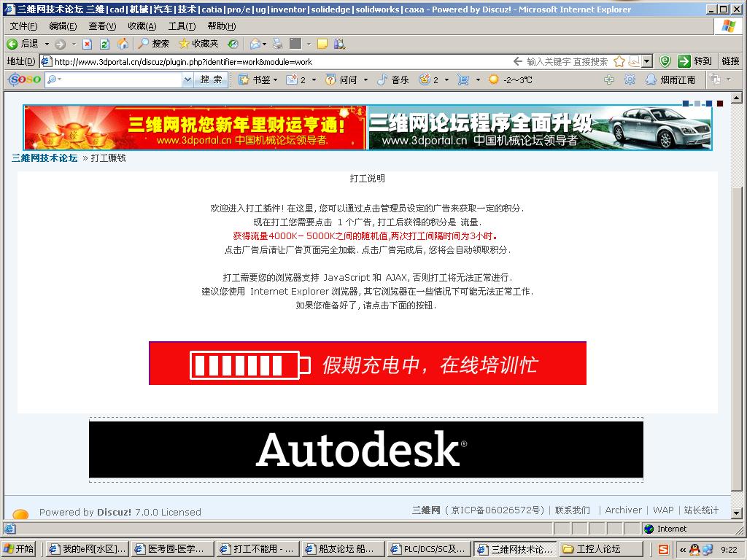Open the 音乐 music note icon
Viewport: 747px width, 560px height.
coord(382,79)
